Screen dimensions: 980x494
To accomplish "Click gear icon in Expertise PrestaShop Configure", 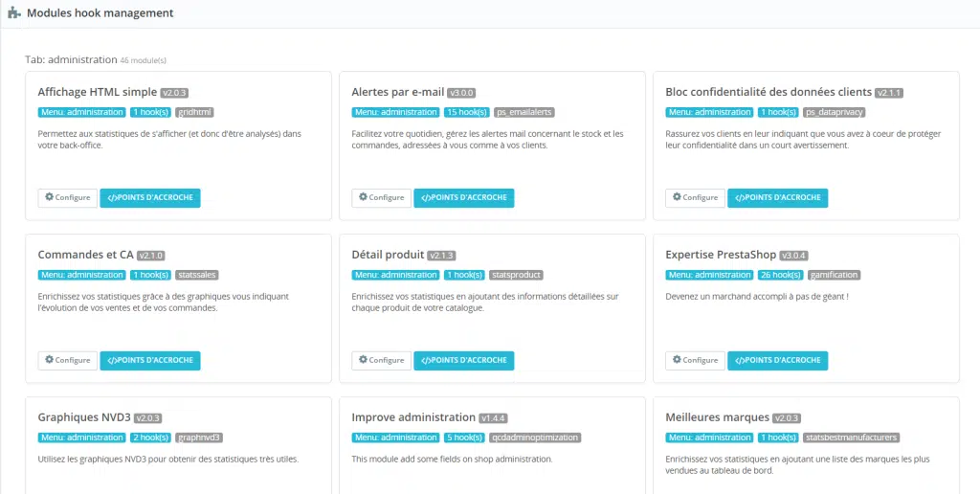I will 678,360.
